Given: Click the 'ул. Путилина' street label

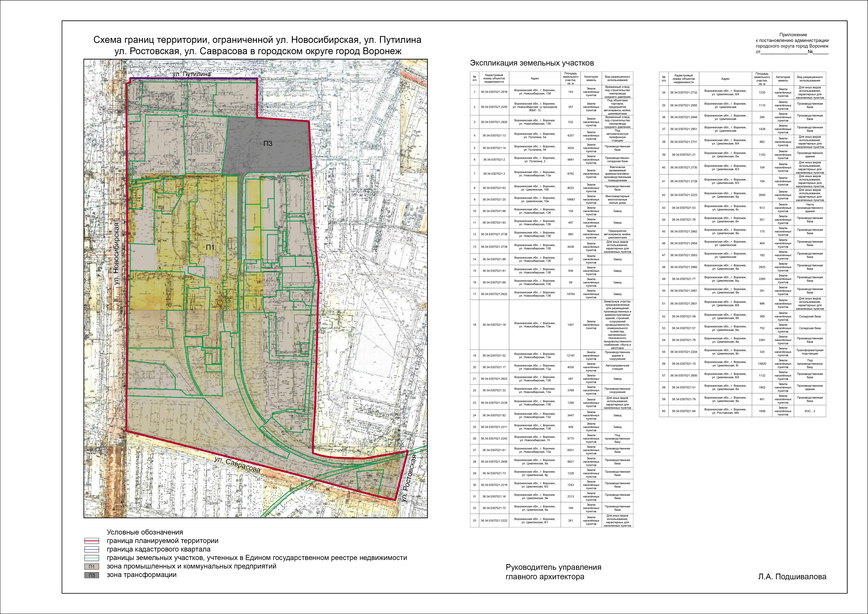Looking at the screenshot, I should pyautogui.click(x=191, y=75).
